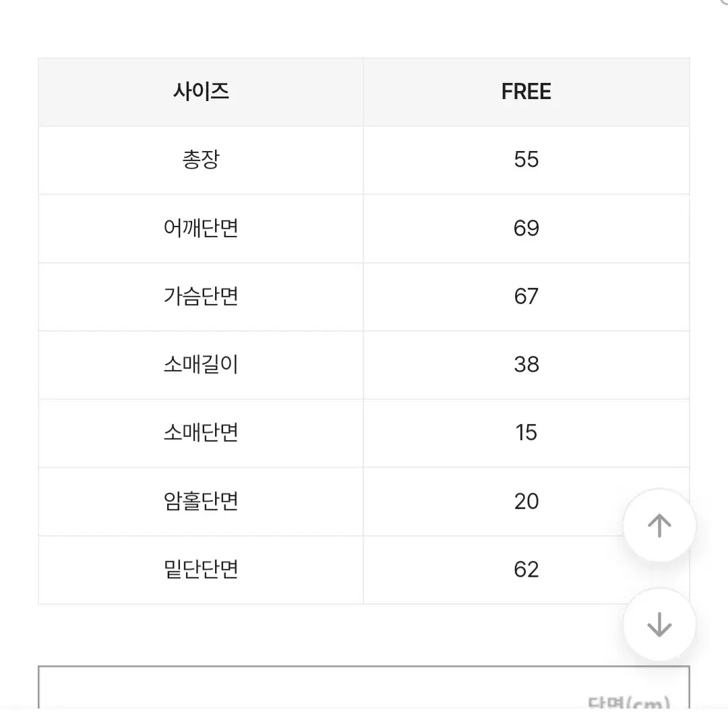The width and height of the screenshot is (728, 728).
Task: Click the 암홀단면 row label
Action: click(x=201, y=501)
